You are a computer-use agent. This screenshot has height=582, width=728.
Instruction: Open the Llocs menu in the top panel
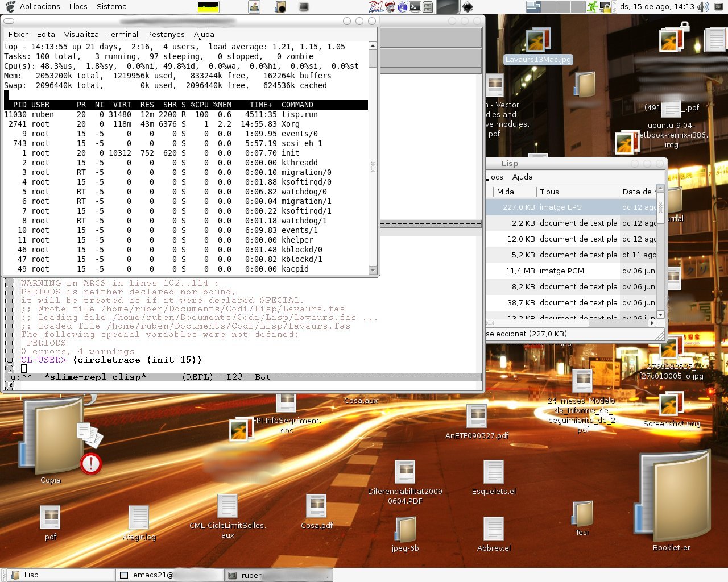78,7
